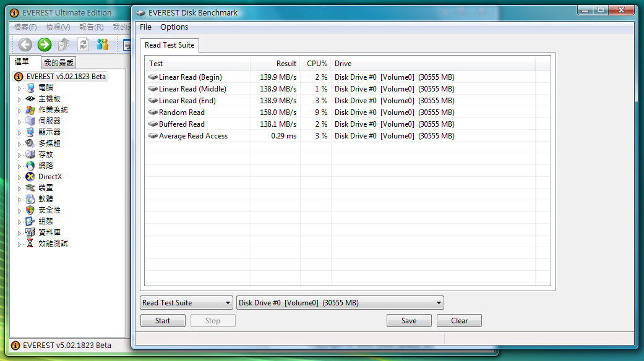Click the 顯示器 monitor icon

[x=30, y=132]
